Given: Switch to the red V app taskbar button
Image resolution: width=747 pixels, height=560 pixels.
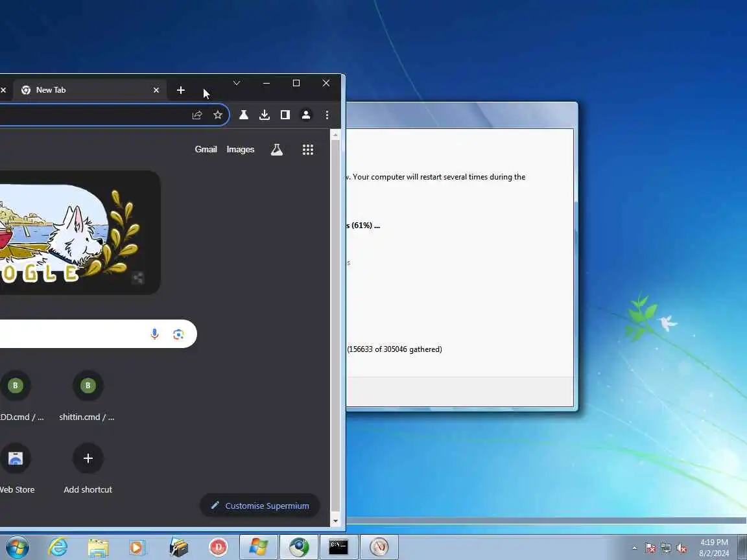Looking at the screenshot, I should coord(379,547).
